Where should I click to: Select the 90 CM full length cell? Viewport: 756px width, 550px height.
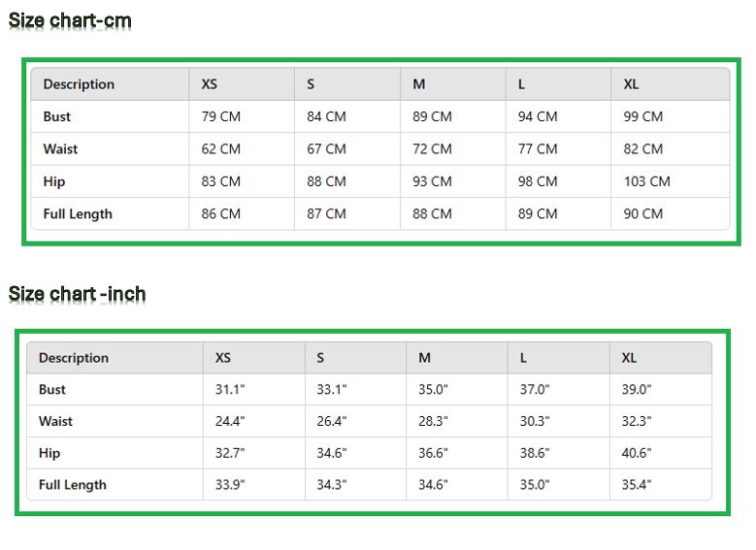pos(643,213)
